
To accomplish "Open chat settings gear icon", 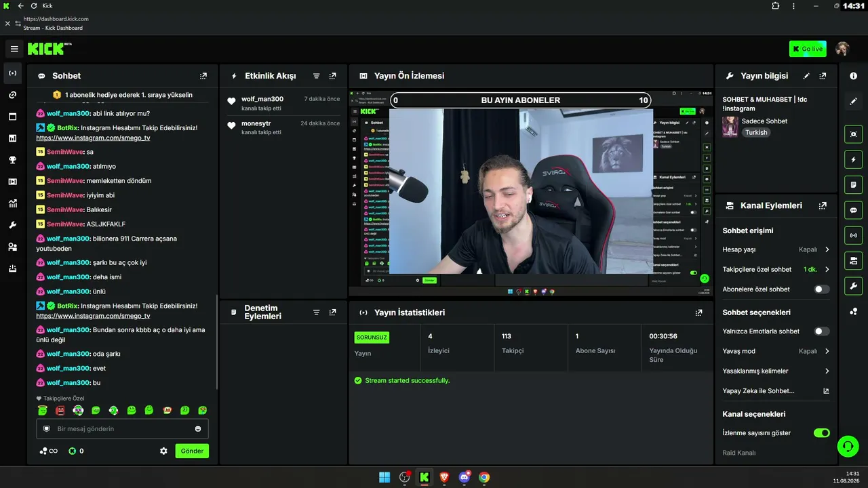I will [163, 451].
